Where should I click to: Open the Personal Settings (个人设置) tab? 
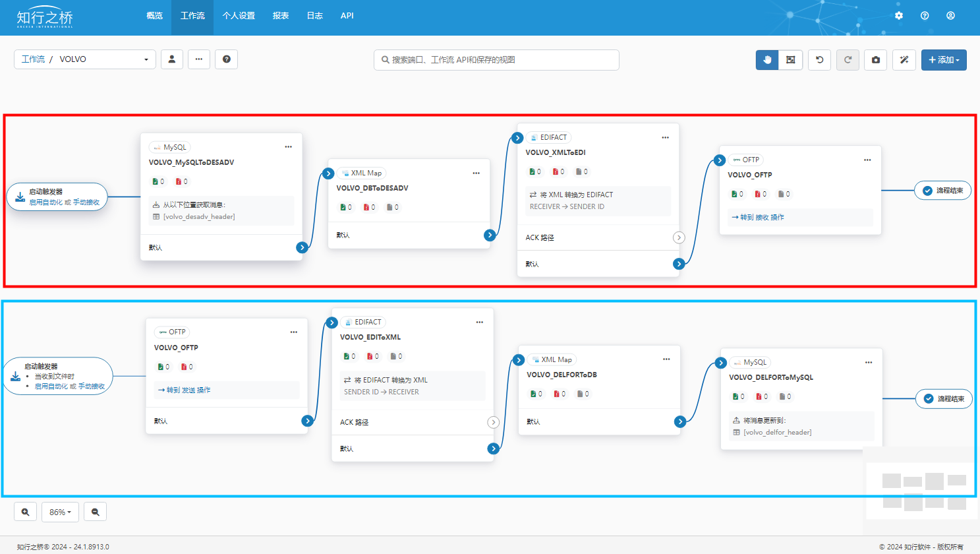coord(239,16)
